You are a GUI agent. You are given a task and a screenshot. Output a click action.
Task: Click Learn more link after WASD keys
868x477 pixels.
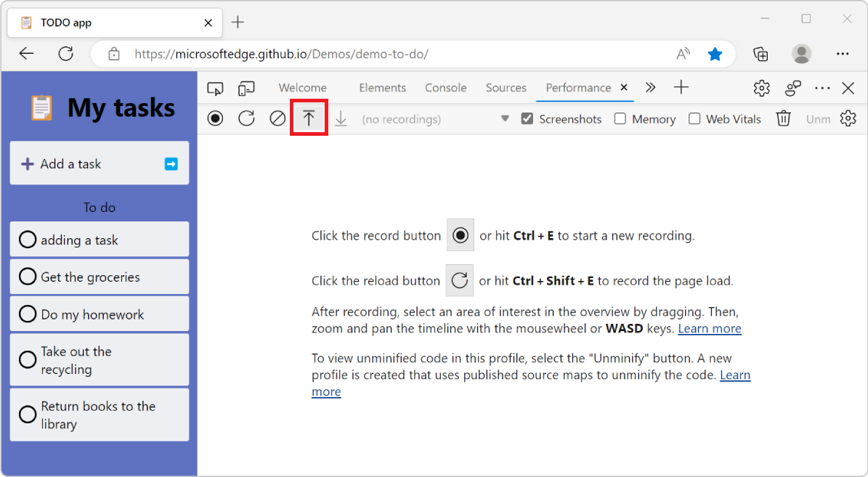(x=709, y=329)
